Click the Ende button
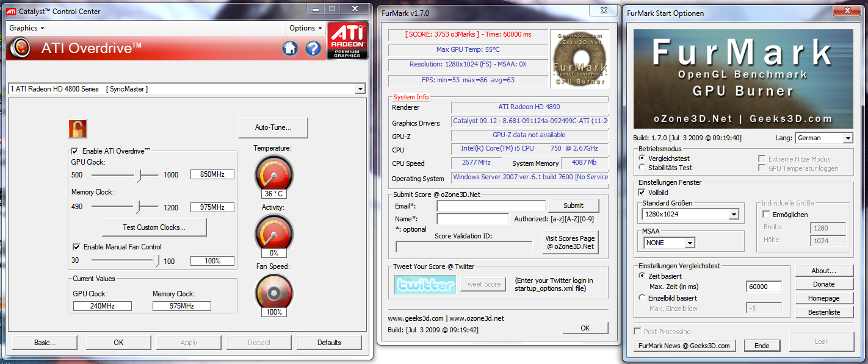Viewport: 868px width, 364px height. coord(762,346)
